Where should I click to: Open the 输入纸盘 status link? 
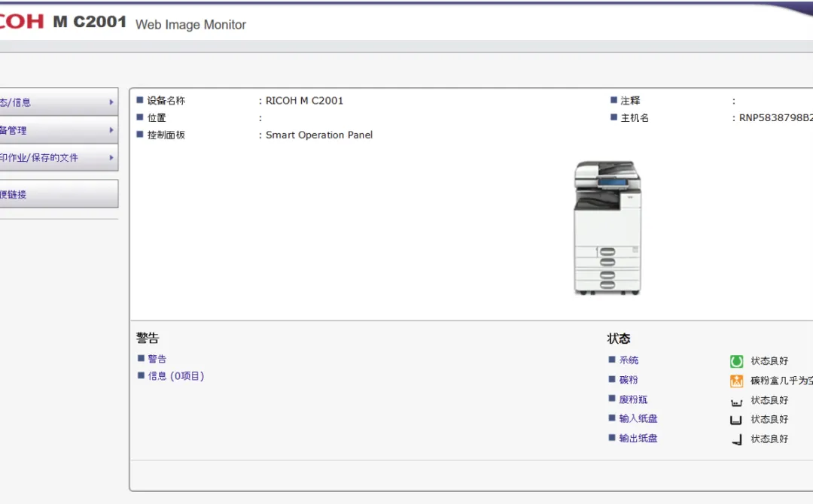click(638, 418)
